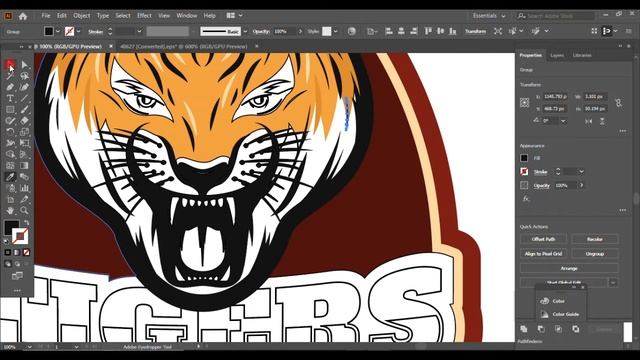640x360 pixels.
Task: Select the Type tool
Action: click(10, 98)
